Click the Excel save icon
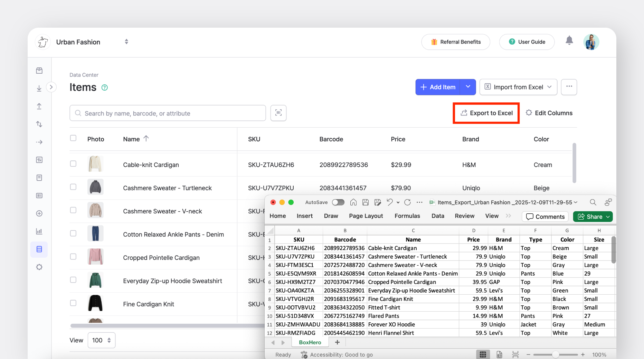This screenshot has width=644, height=359. point(366,202)
